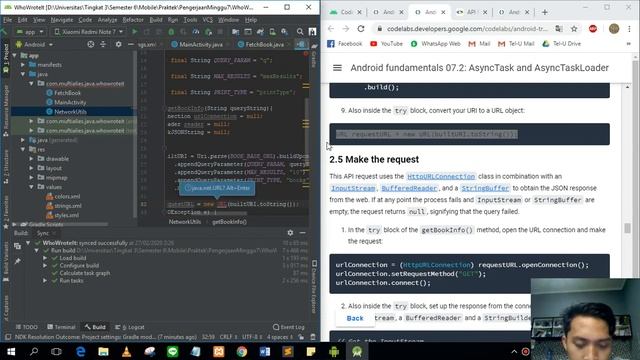
Task: Open the project panel settings gear
Action: (x=118, y=44)
